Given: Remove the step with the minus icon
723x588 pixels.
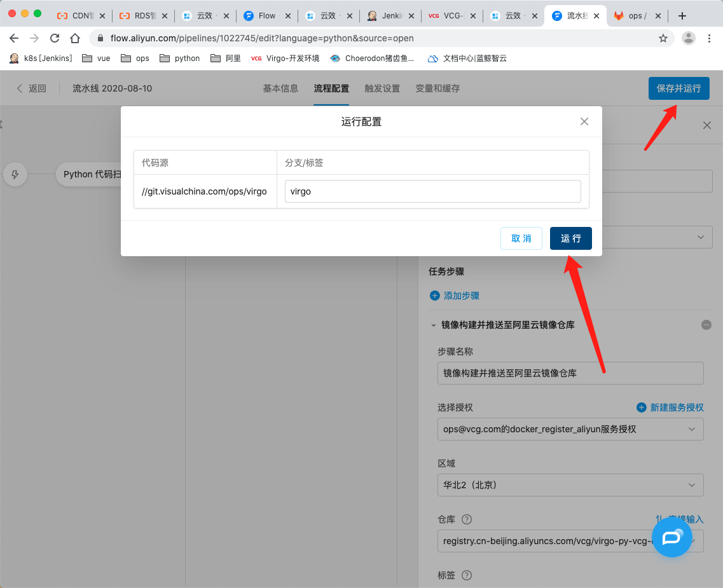Looking at the screenshot, I should [x=706, y=325].
